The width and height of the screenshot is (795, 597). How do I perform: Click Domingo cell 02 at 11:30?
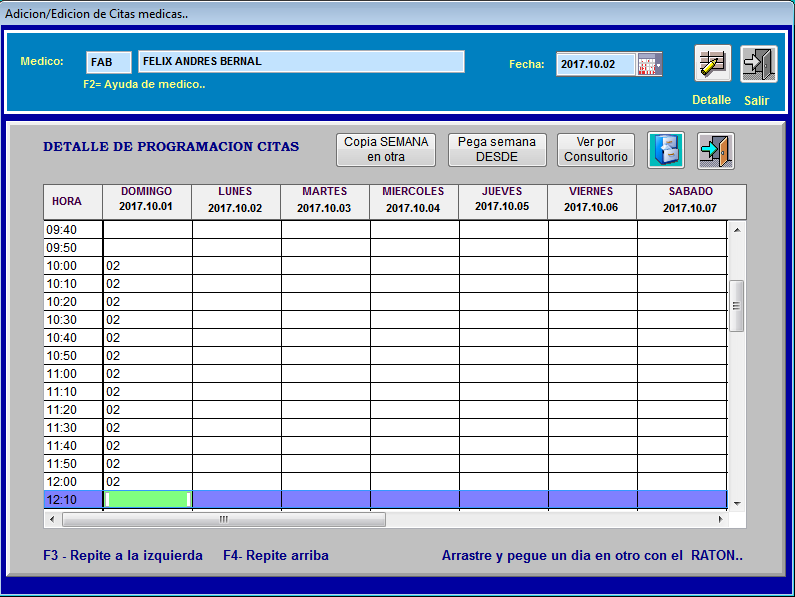pos(148,428)
